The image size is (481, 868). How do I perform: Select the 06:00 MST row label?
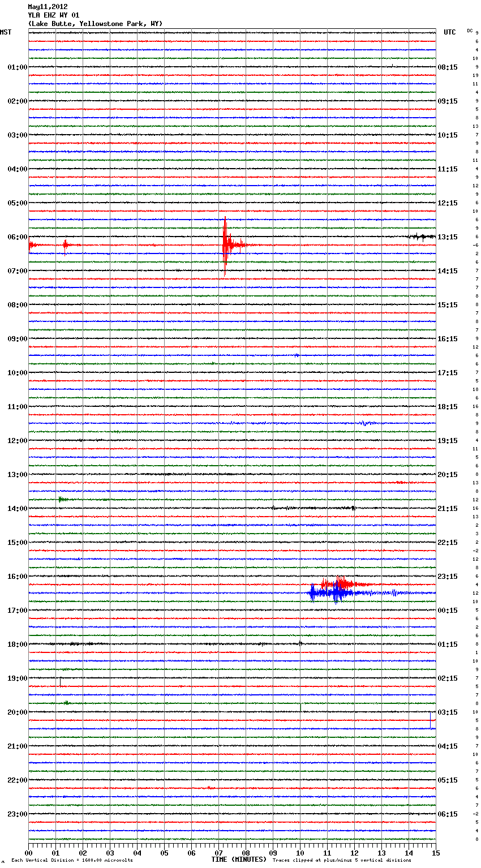click(18, 237)
